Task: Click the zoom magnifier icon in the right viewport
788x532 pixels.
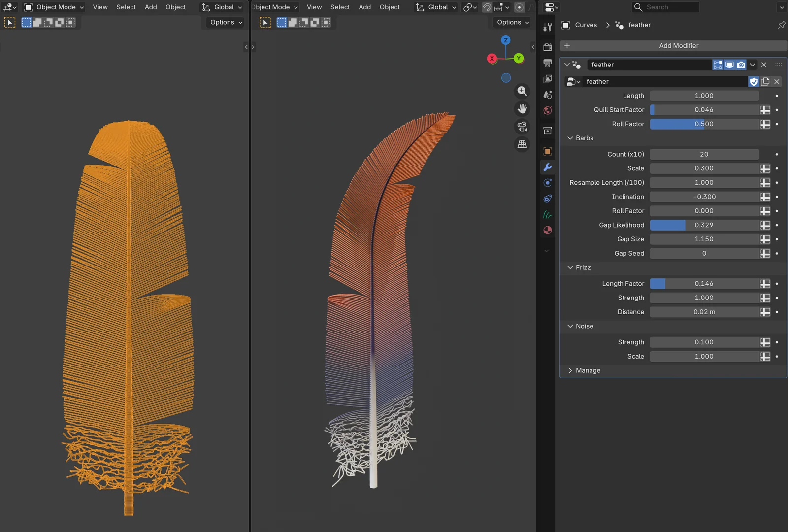Action: coord(522,91)
